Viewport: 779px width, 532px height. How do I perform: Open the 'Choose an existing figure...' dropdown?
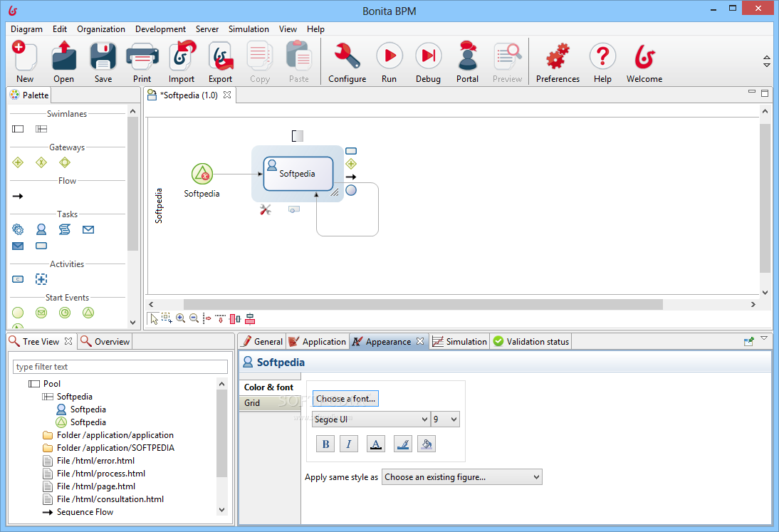click(x=462, y=477)
